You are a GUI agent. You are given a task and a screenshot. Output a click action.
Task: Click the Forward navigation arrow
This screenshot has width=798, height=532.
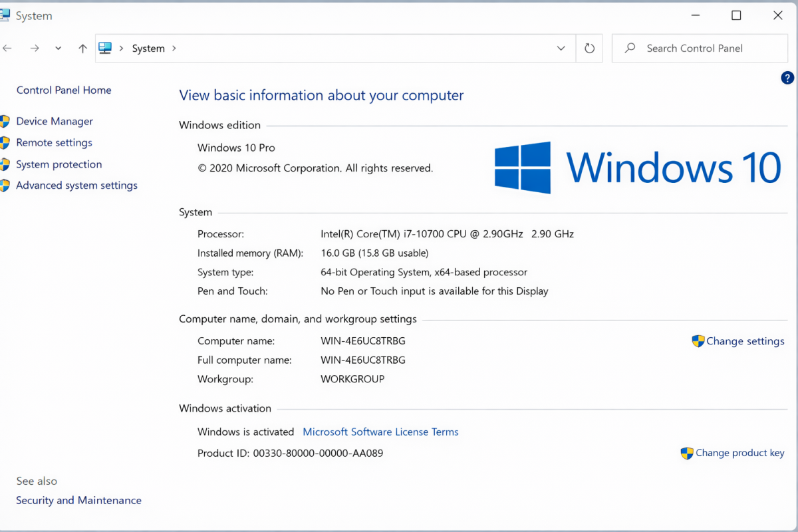click(35, 48)
